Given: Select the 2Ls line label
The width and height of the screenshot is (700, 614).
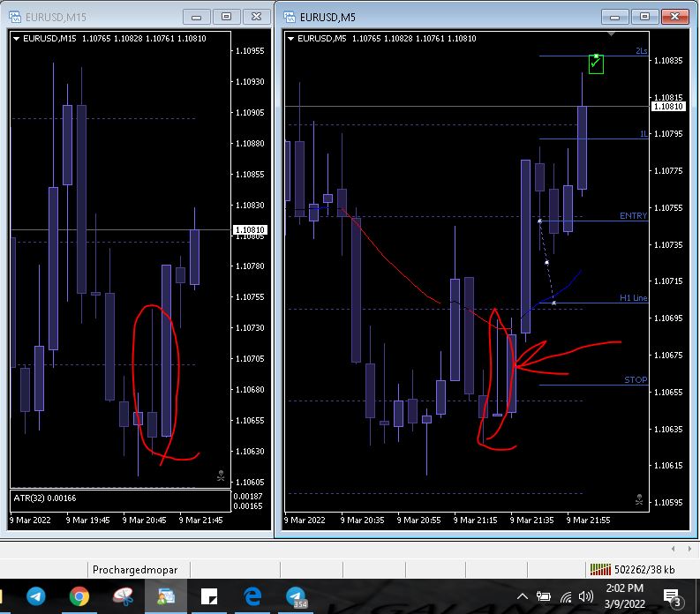Looking at the screenshot, I should pos(642,51).
